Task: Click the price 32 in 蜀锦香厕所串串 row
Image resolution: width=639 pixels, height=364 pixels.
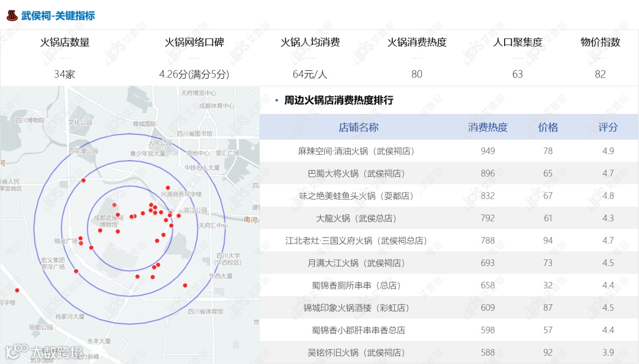Action: click(548, 285)
